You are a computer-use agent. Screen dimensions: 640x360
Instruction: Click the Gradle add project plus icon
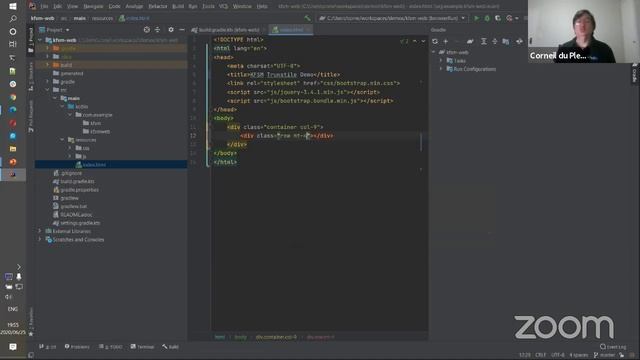pos(446,41)
